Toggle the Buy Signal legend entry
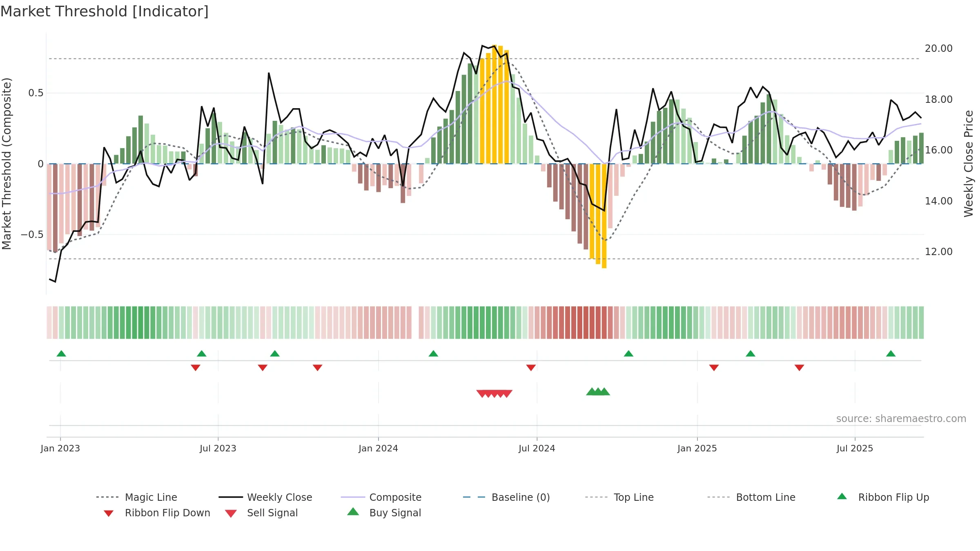 coord(384,513)
